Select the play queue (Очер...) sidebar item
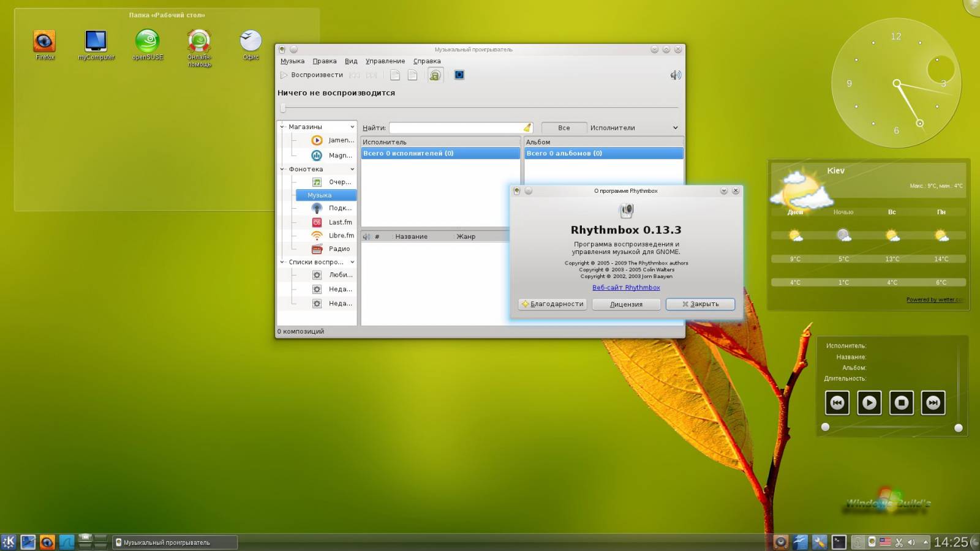This screenshot has height=551, width=980. 333,182
